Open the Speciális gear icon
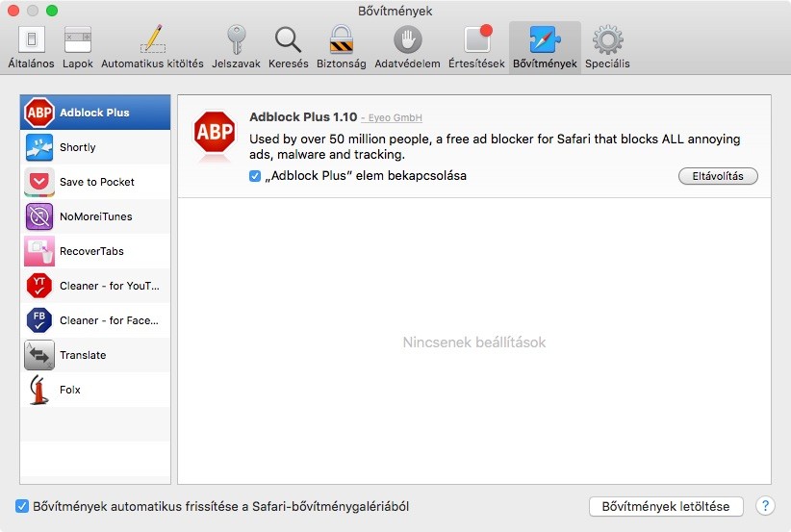The image size is (791, 532). (607, 39)
